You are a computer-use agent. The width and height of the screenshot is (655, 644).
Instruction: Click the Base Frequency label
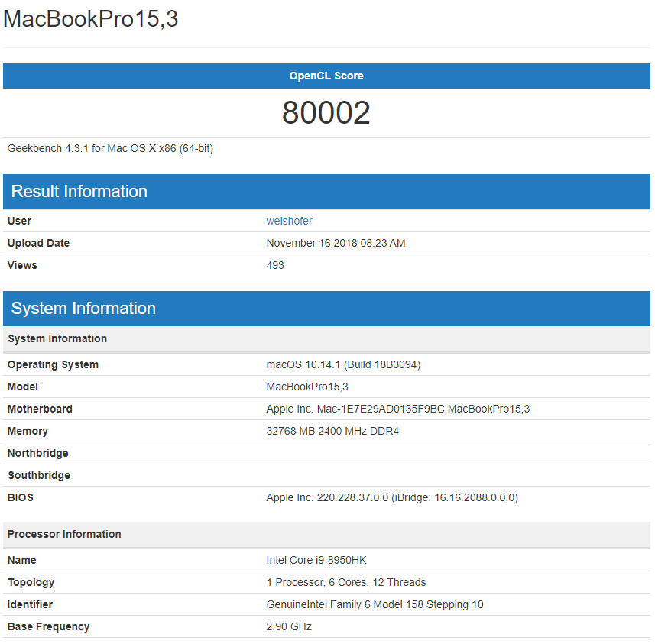tap(48, 626)
